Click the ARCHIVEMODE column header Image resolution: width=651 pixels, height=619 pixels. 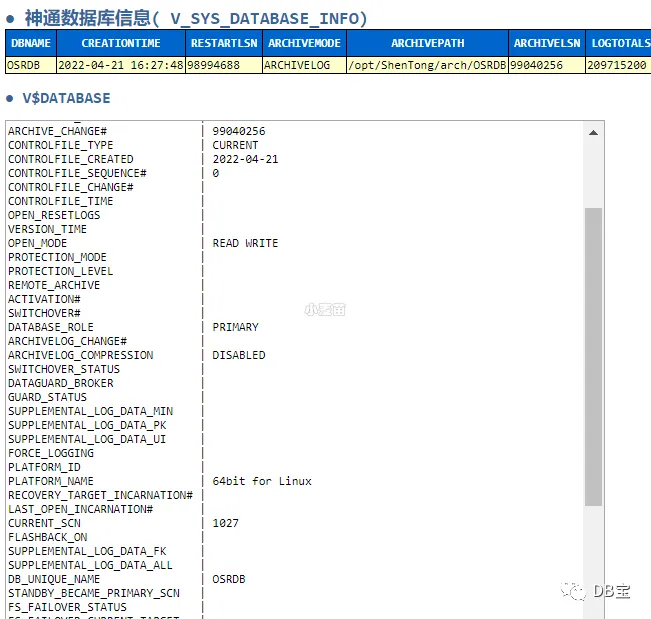click(x=304, y=43)
